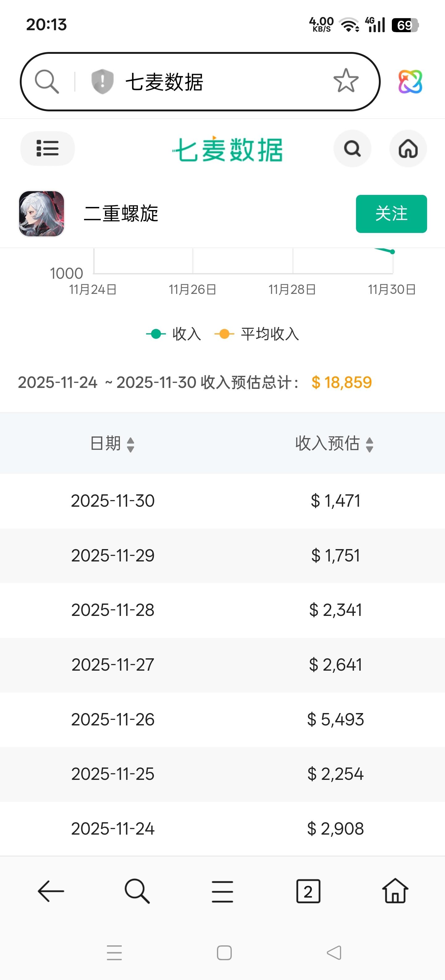Screen dimensions: 445x980
Task: Tap the Qimai site search button
Action: coord(352,148)
